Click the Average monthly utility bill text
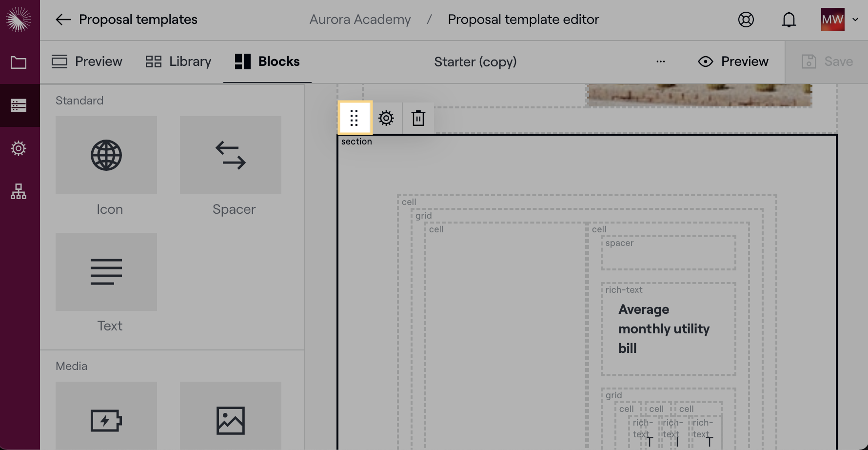 (664, 329)
